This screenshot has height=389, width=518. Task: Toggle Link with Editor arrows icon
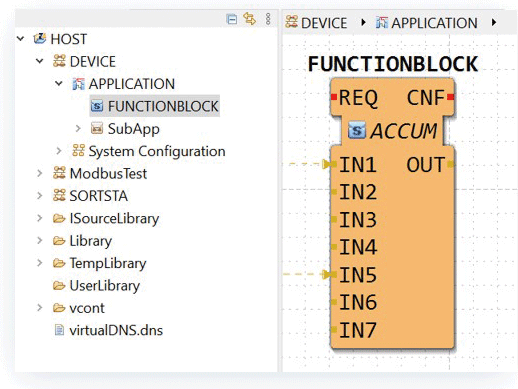coord(249,19)
